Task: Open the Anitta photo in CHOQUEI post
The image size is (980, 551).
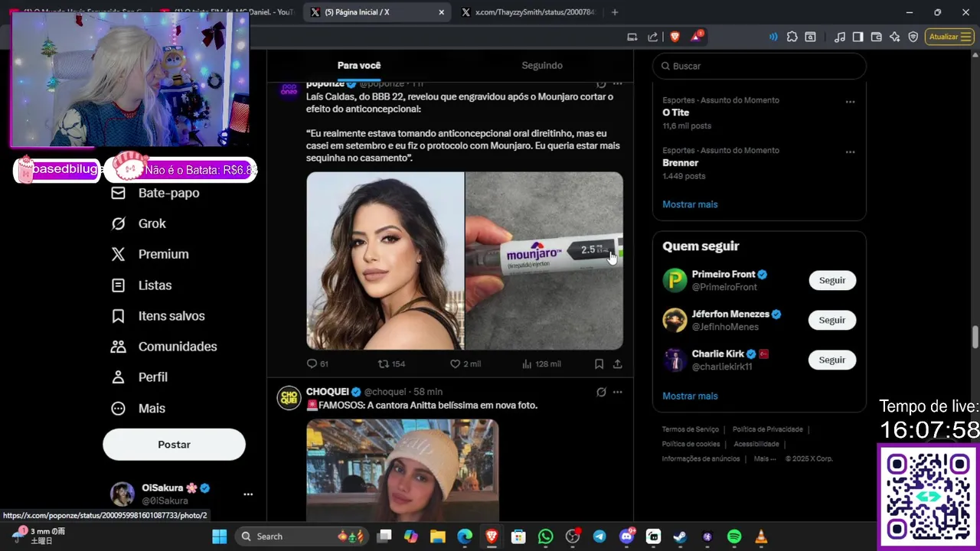Action: tap(403, 471)
